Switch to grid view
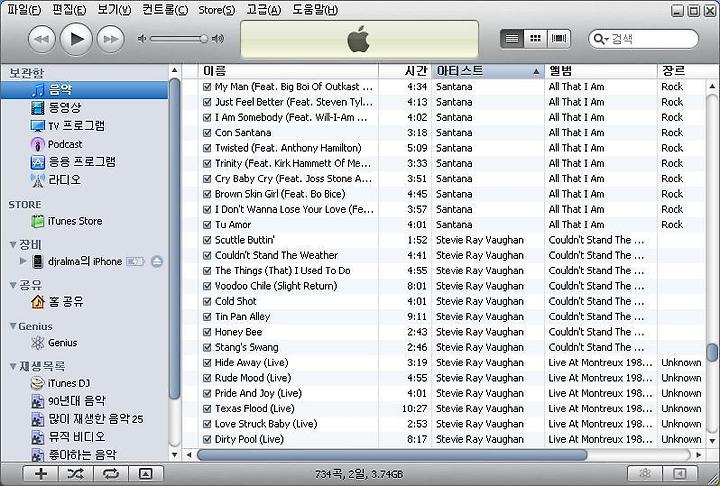720x486 pixels. 535,39
